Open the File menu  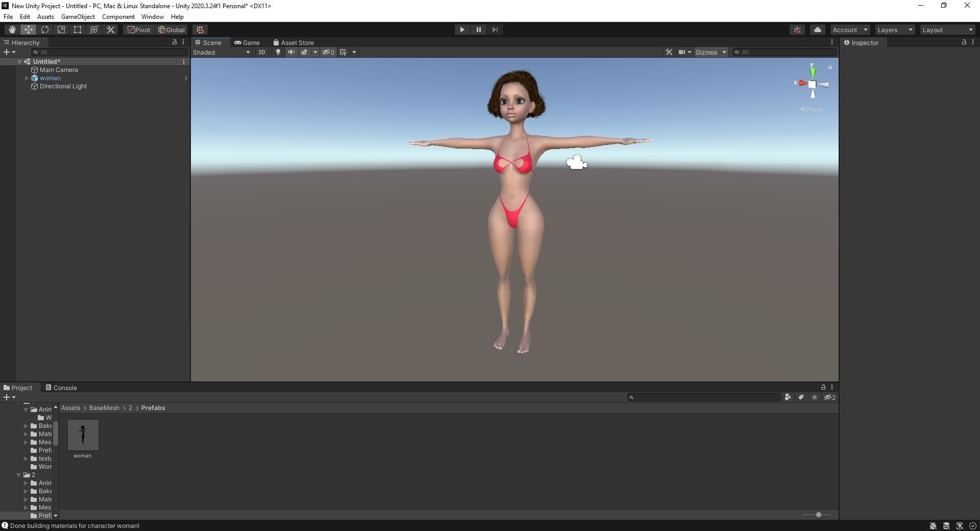[8, 17]
